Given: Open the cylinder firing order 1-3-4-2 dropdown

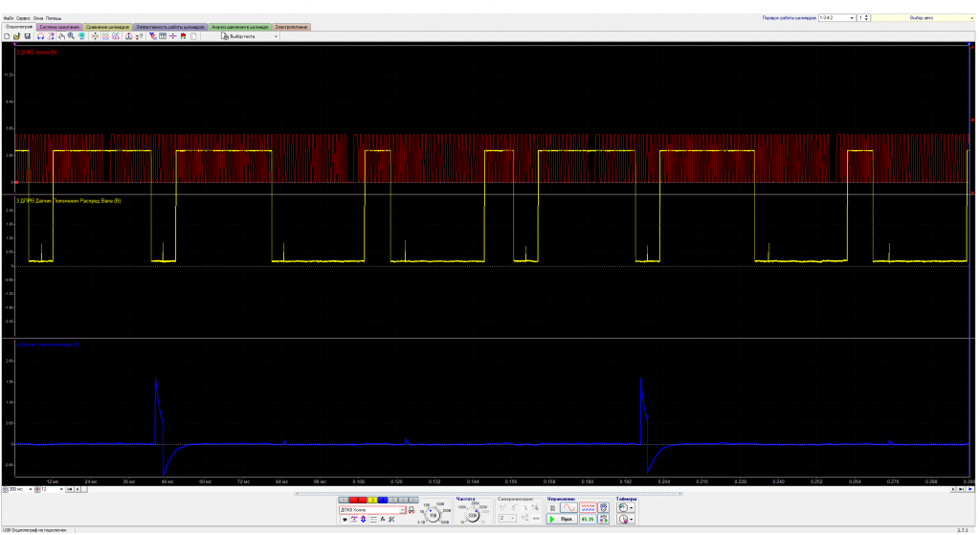Looking at the screenshot, I should (x=836, y=18).
